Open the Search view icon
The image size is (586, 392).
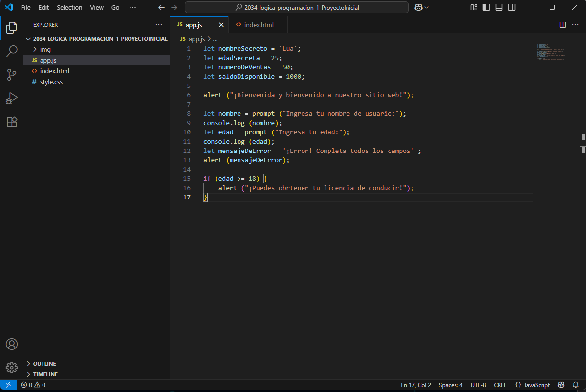[x=12, y=51]
